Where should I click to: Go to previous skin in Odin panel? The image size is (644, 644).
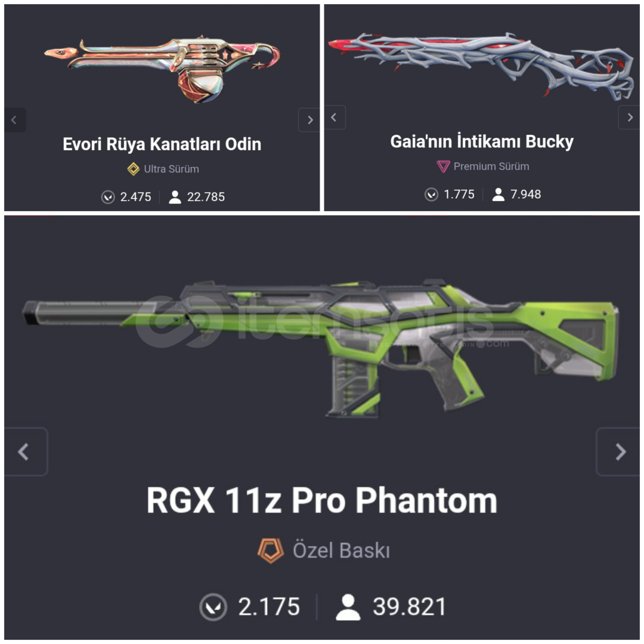click(x=15, y=120)
